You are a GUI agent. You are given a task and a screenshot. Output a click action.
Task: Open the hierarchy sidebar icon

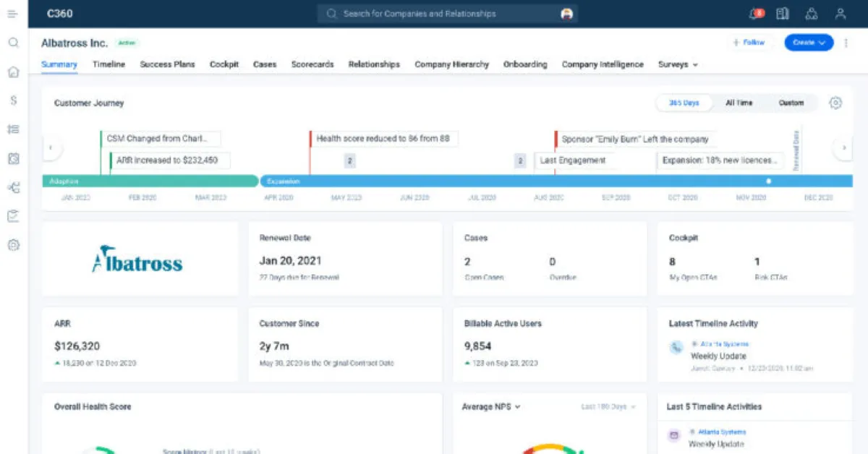coord(13,187)
